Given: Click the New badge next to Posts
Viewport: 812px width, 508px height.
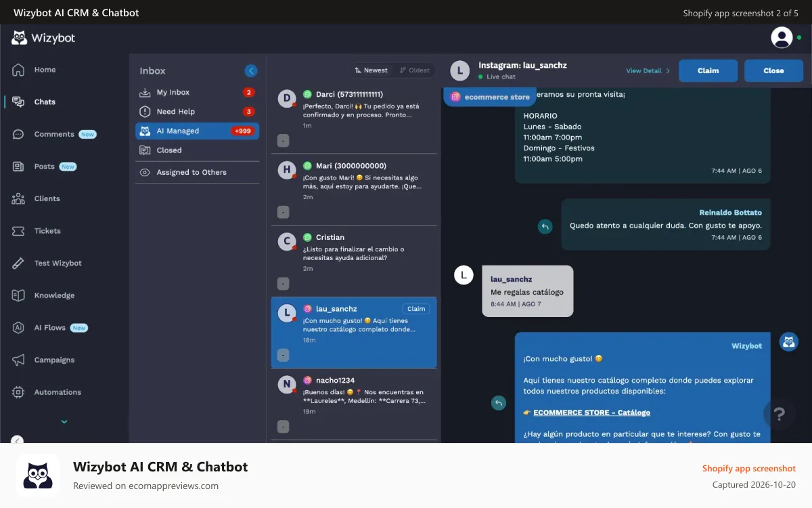Looking at the screenshot, I should [x=68, y=167].
